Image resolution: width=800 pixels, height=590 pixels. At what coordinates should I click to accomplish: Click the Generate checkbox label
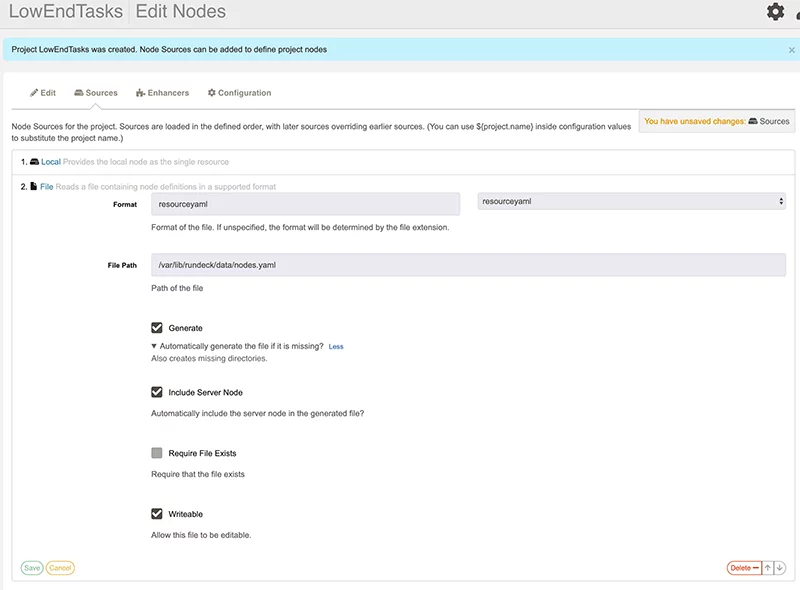(186, 328)
